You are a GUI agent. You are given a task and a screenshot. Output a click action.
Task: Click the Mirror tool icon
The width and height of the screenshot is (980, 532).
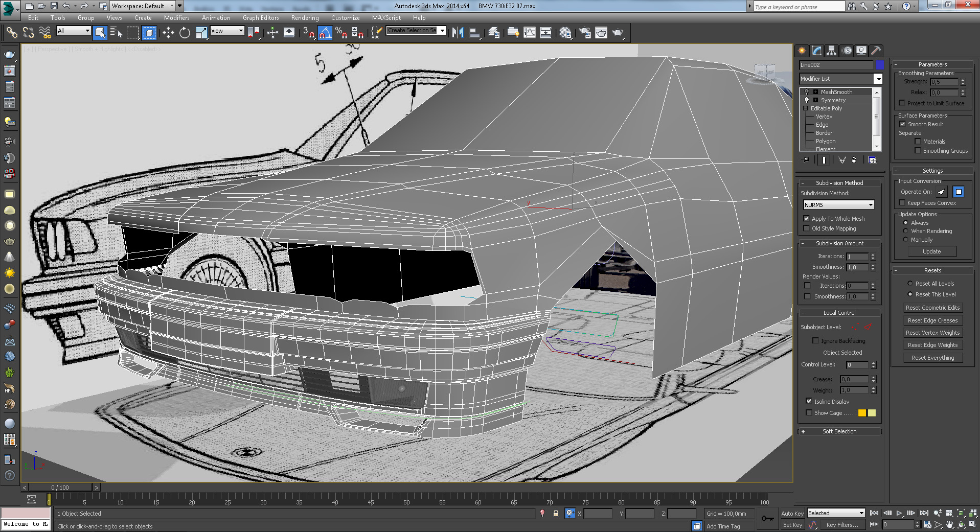[458, 33]
